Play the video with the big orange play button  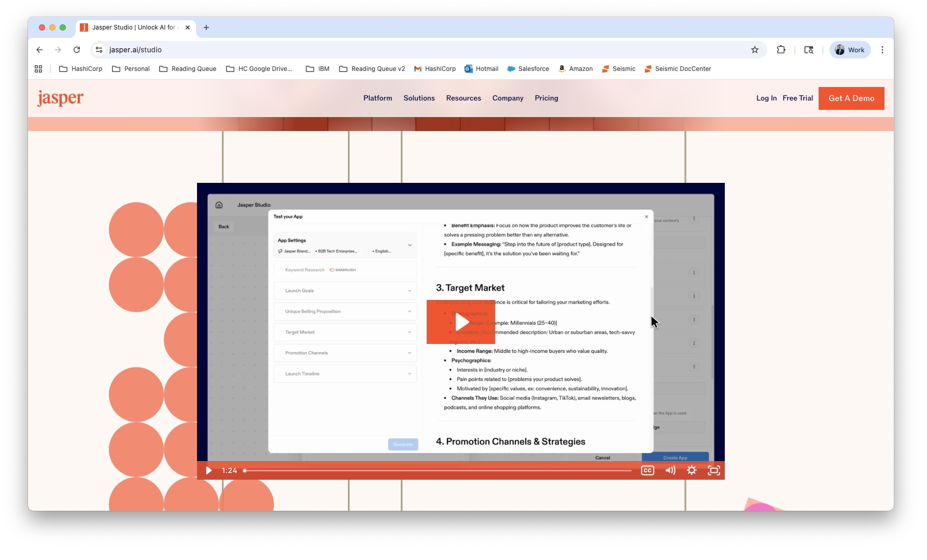click(461, 322)
